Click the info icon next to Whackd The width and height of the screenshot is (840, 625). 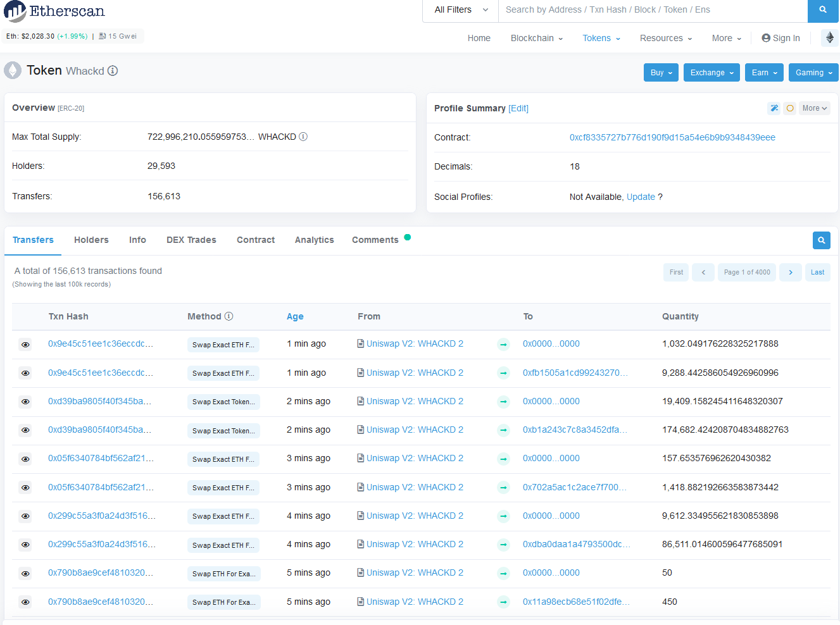[x=113, y=71]
